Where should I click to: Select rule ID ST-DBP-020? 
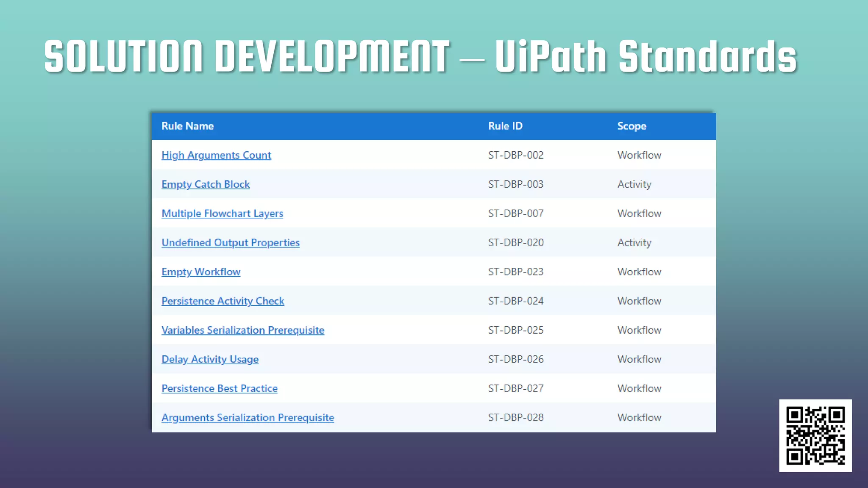click(516, 243)
